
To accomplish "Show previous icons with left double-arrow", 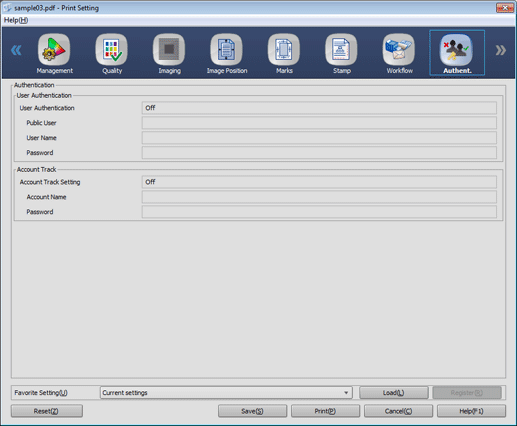I will (16, 50).
